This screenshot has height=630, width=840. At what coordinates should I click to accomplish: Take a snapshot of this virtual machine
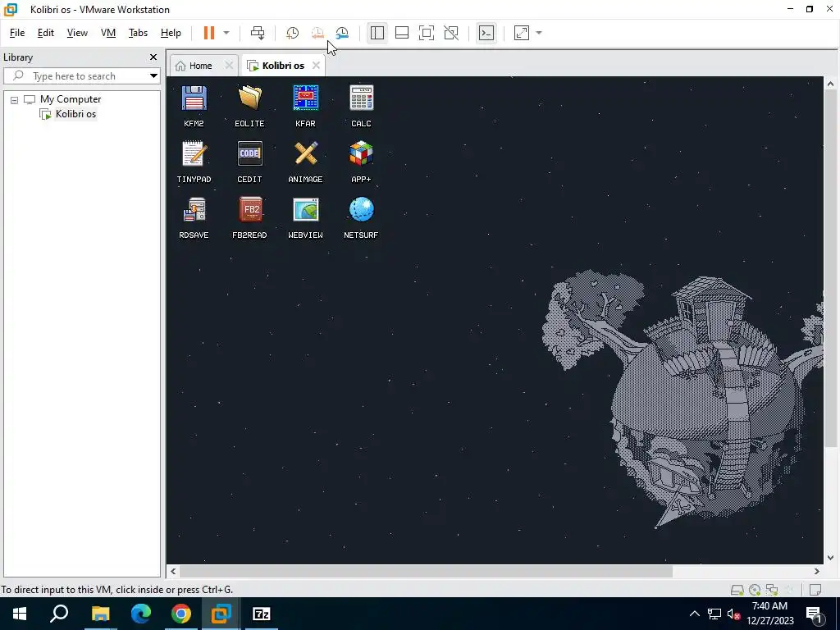pyautogui.click(x=293, y=33)
